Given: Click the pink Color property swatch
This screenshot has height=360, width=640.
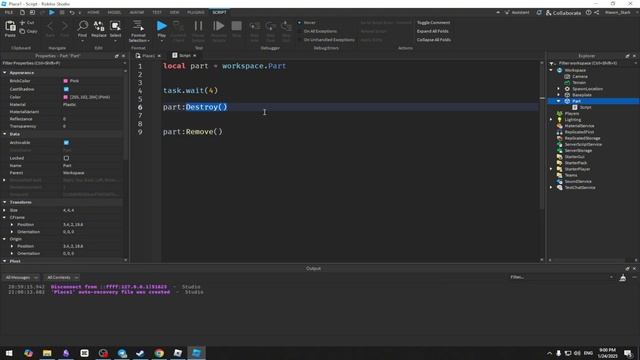Looking at the screenshot, I should [65, 97].
